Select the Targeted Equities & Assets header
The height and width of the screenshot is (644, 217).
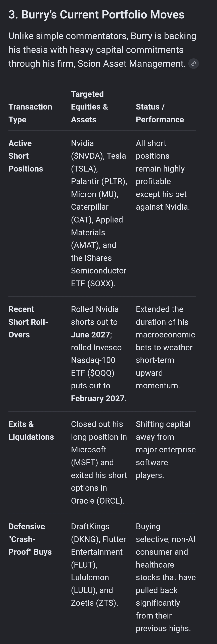pos(89,107)
